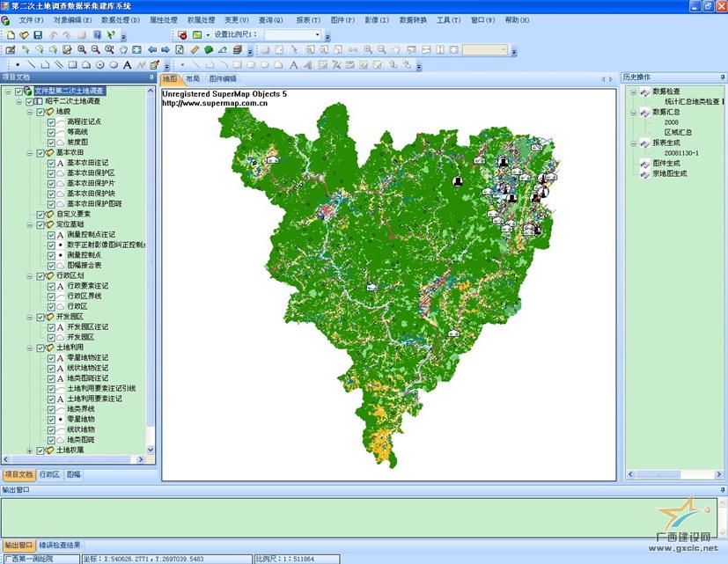
Task: Select 宗地图生成 in history panel
Action: [670, 173]
